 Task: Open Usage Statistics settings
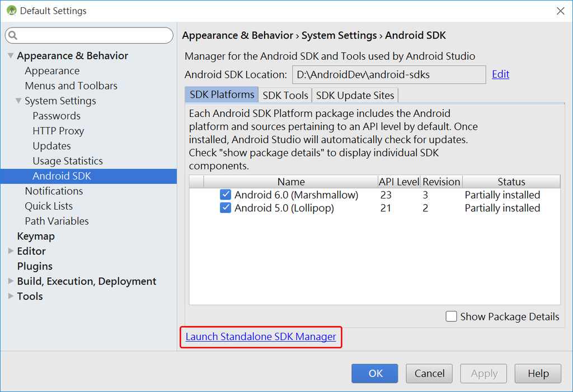click(68, 160)
